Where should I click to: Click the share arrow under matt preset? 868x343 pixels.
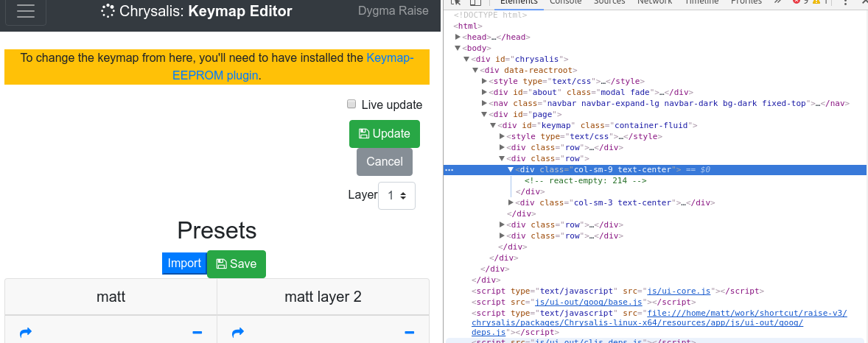click(x=26, y=333)
